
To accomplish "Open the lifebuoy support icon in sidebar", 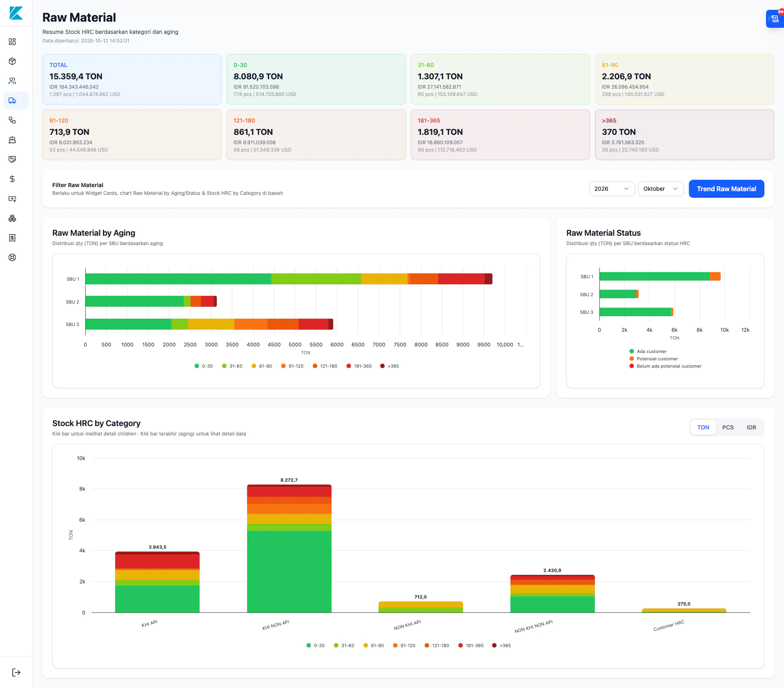I will point(12,257).
